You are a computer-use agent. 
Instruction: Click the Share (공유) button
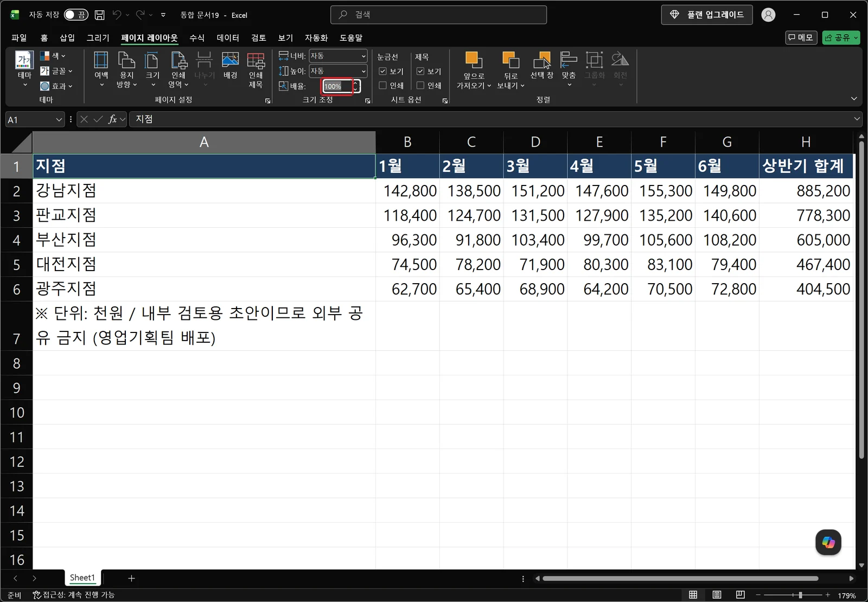(x=841, y=37)
